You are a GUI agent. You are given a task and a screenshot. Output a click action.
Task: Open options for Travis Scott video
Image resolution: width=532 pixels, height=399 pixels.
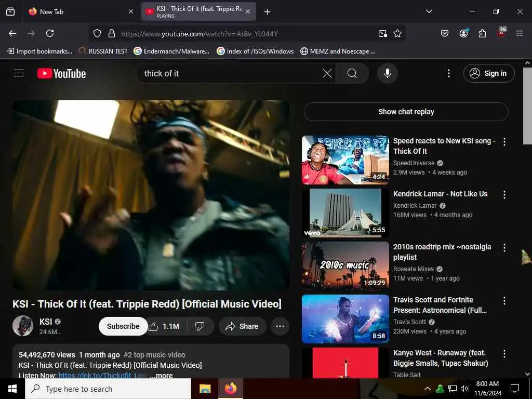tap(504, 301)
